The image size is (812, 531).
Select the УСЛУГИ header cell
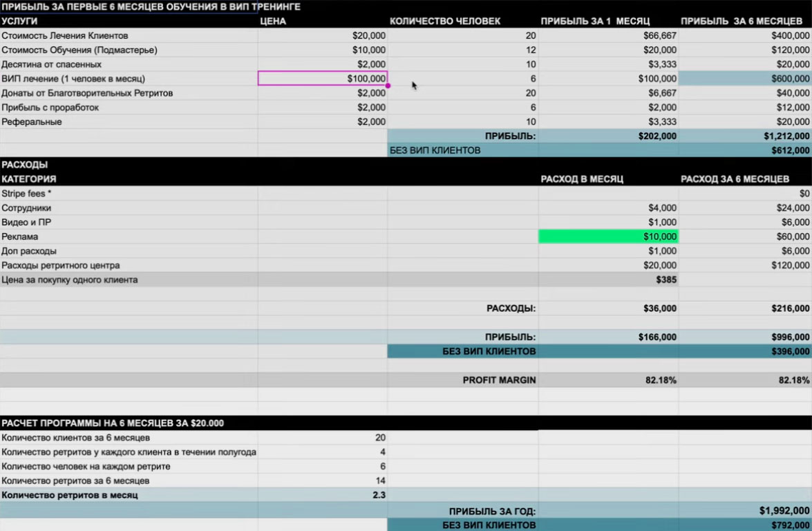pos(129,21)
